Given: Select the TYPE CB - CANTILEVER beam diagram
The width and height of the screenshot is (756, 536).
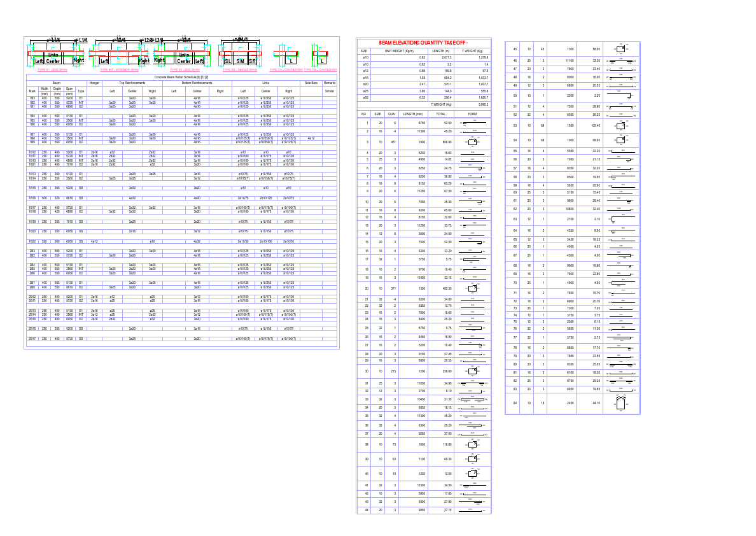Looking at the screenshot, I should [320, 53].
